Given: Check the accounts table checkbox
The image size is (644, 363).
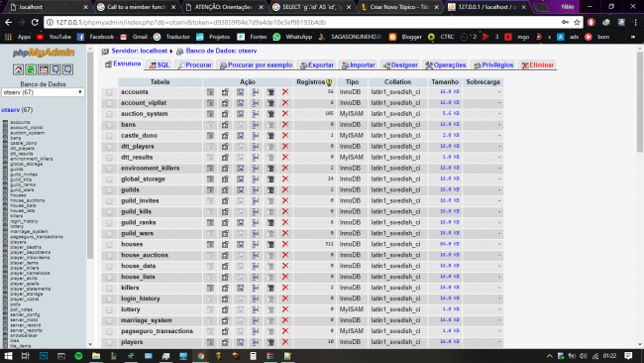Looking at the screenshot, I should click(x=109, y=92).
